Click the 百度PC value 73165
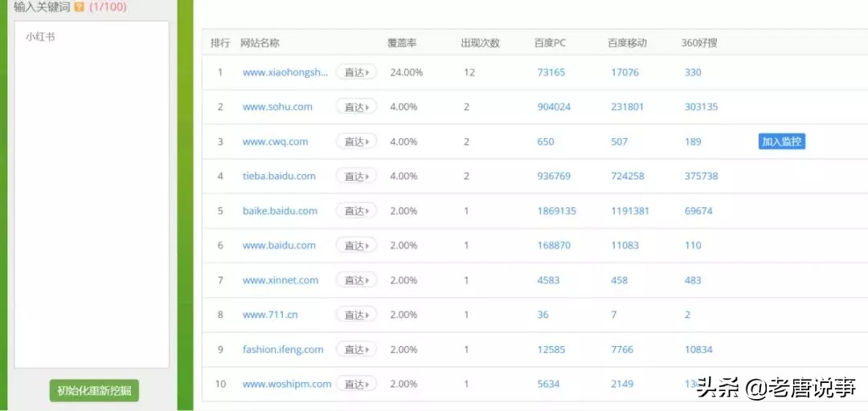The height and width of the screenshot is (411, 868). click(551, 72)
